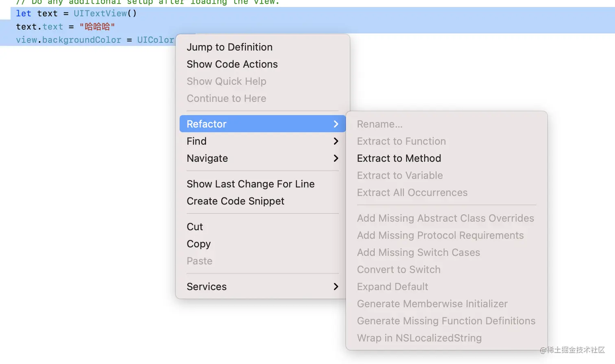Click the Chinese string literal in code
The width and height of the screenshot is (615, 364).
(97, 27)
